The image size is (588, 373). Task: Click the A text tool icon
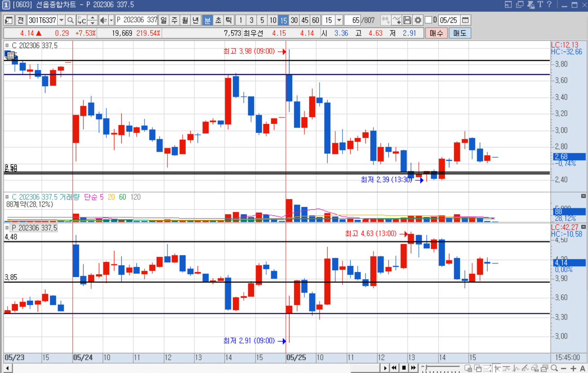(583, 369)
